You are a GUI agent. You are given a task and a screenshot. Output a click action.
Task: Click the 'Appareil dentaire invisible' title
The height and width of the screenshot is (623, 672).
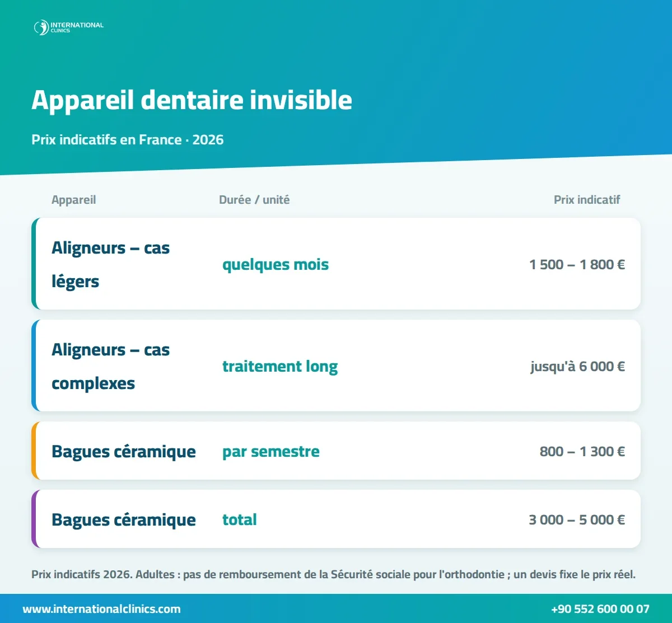coord(192,100)
